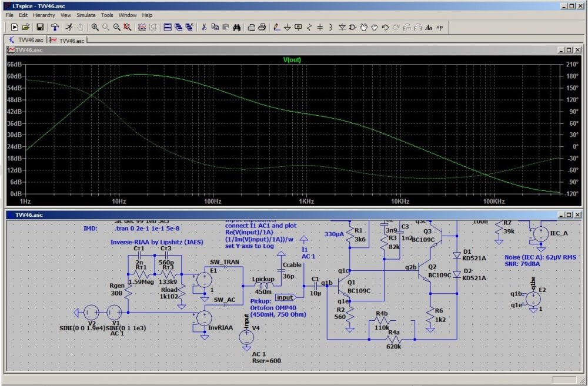The height and width of the screenshot is (386, 588).
Task: Pick the Diode component tool
Action: point(342,27)
